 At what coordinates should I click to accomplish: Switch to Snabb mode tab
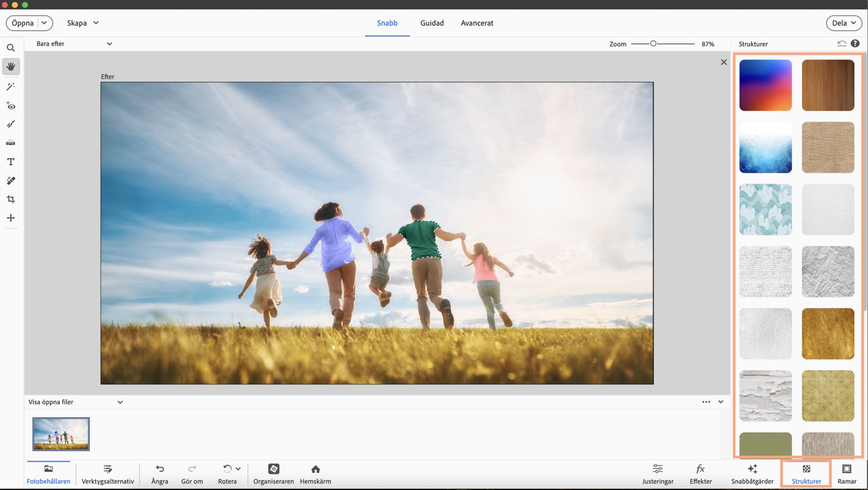pos(387,23)
